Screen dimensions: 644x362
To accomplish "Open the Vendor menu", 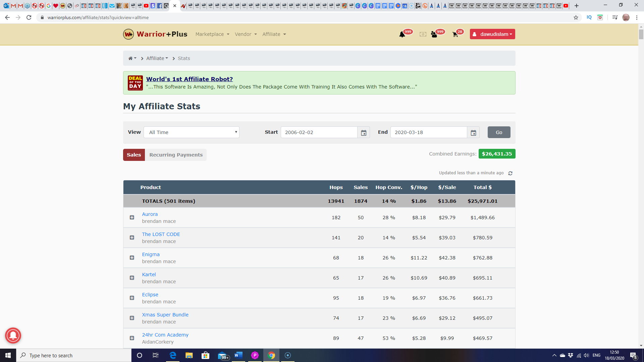I will coord(246,34).
